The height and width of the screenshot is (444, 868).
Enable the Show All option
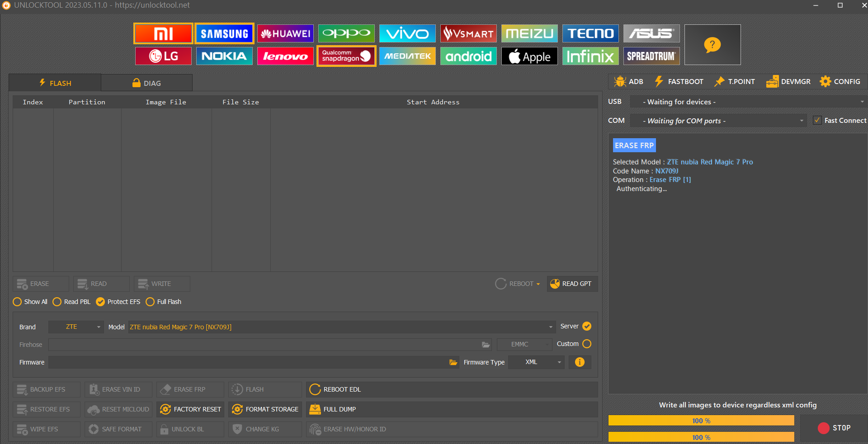(30, 302)
